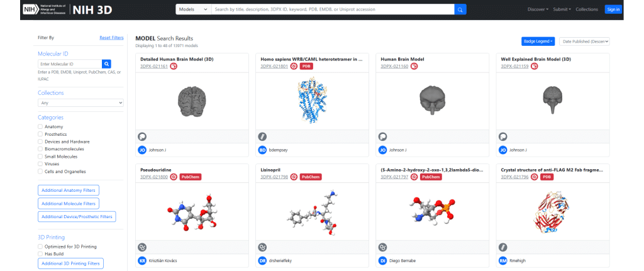Image resolution: width=644 pixels, height=271 pixels.
Task: Tick the Biomacromolecules checkbox
Action: coord(40,149)
